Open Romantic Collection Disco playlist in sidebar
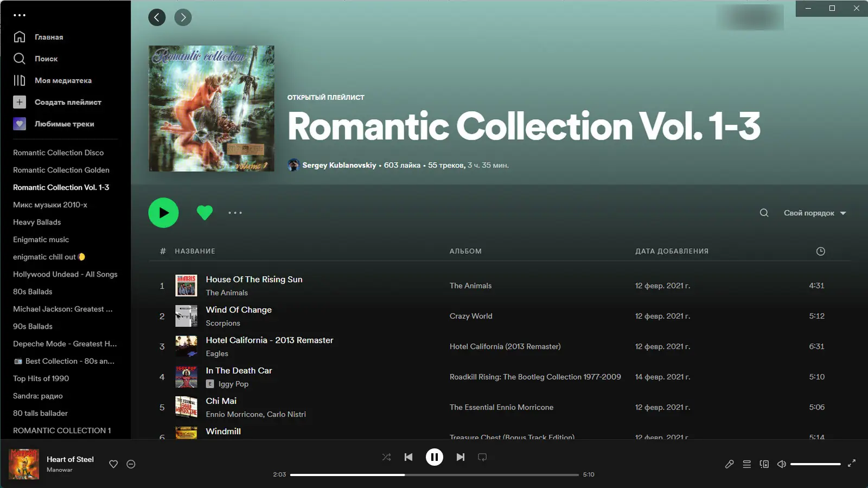The width and height of the screenshot is (868, 488). (58, 153)
